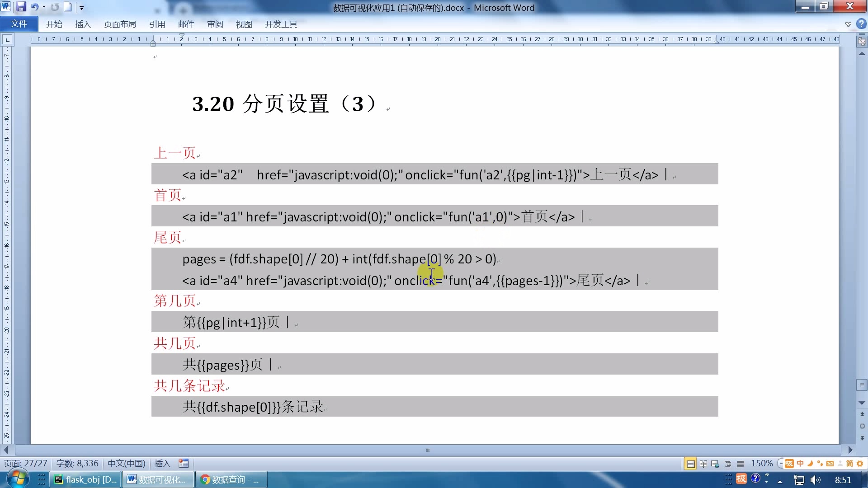Click the Undo icon
Viewport: 868px width, 488px height.
click(x=35, y=7)
